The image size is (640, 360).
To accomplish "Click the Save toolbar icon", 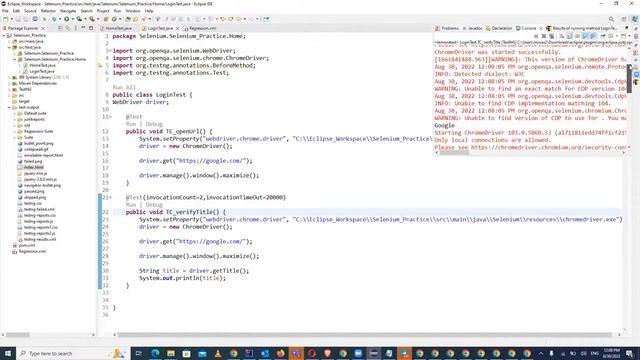I will (x=18, y=19).
